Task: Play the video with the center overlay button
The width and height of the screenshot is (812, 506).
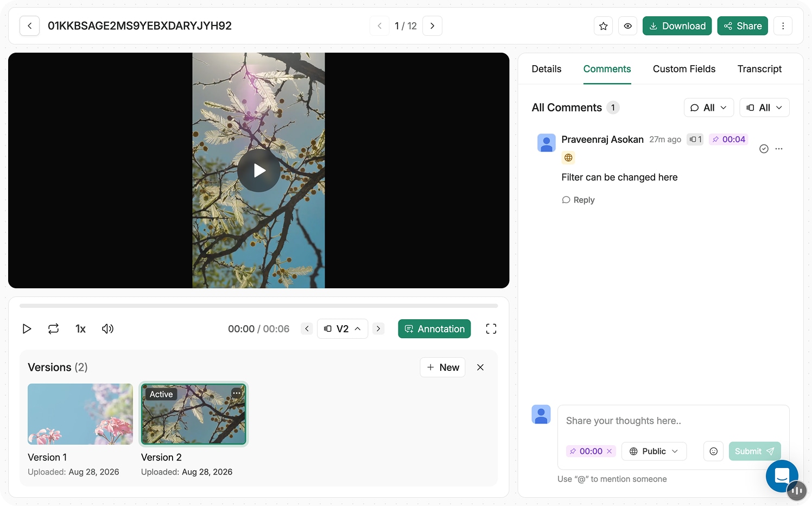Action: tap(259, 170)
